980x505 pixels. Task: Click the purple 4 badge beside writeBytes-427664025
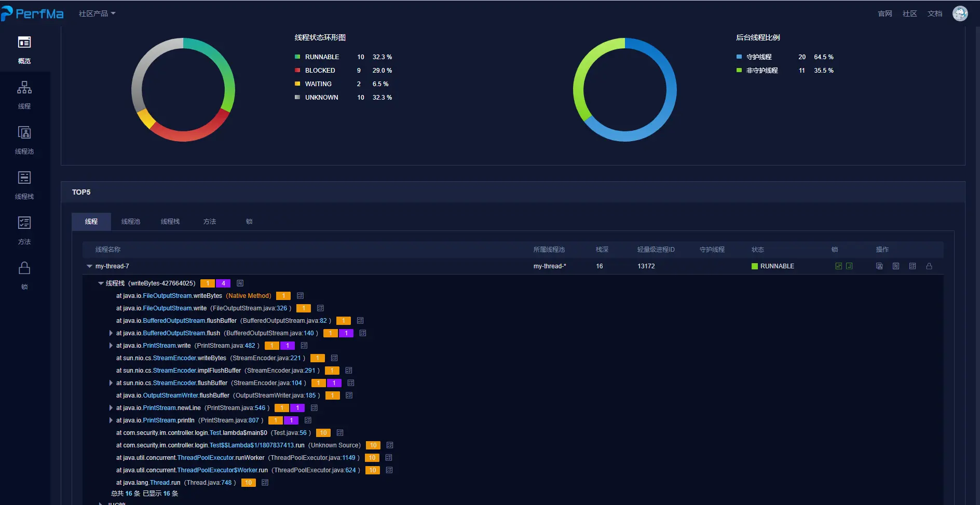223,283
